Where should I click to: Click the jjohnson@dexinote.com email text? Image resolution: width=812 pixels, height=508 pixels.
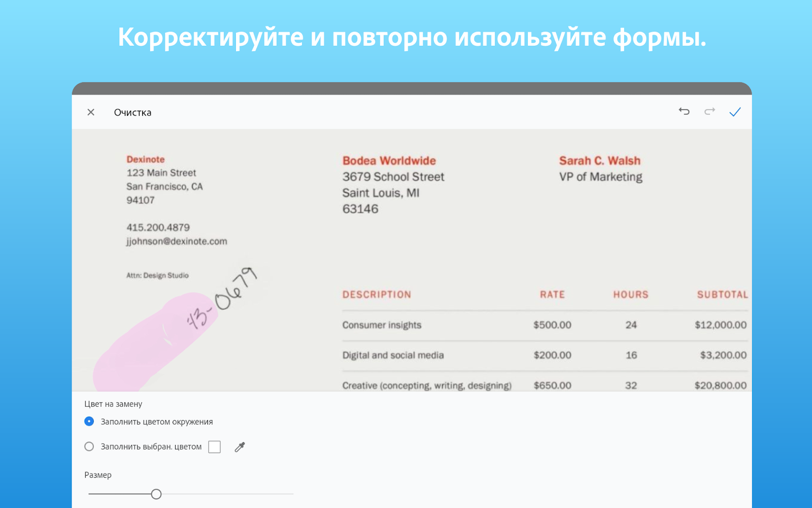177,241
